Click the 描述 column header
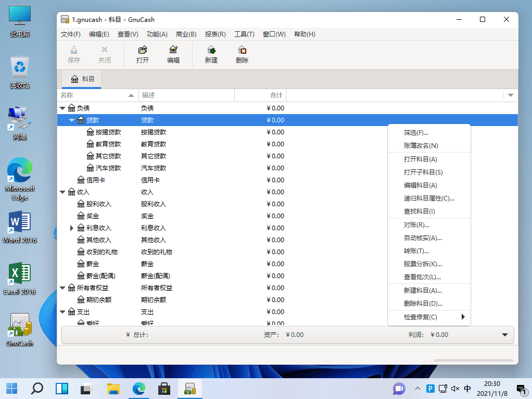This screenshot has width=532, height=399. pos(186,95)
